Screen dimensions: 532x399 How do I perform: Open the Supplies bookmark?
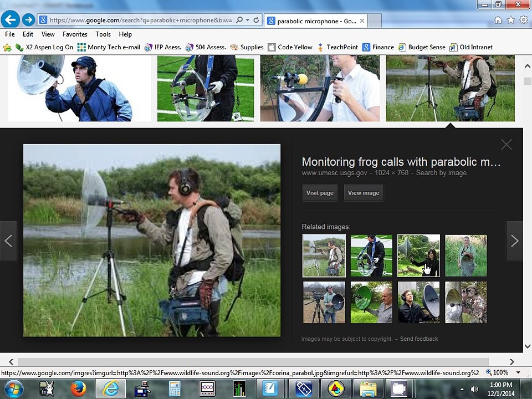(x=247, y=47)
